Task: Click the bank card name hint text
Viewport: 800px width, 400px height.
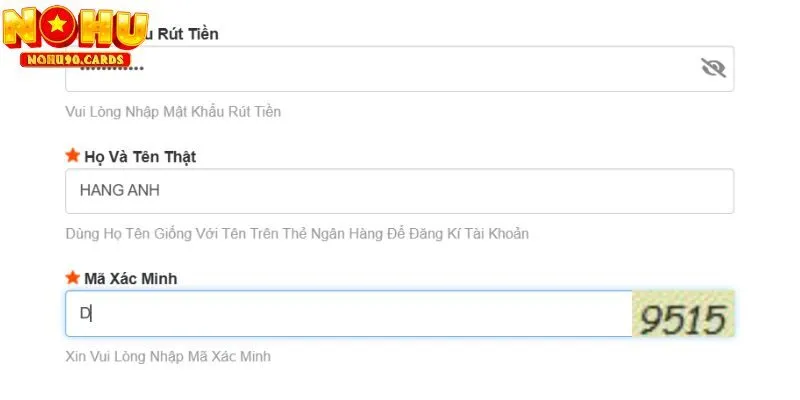Action: 297,234
